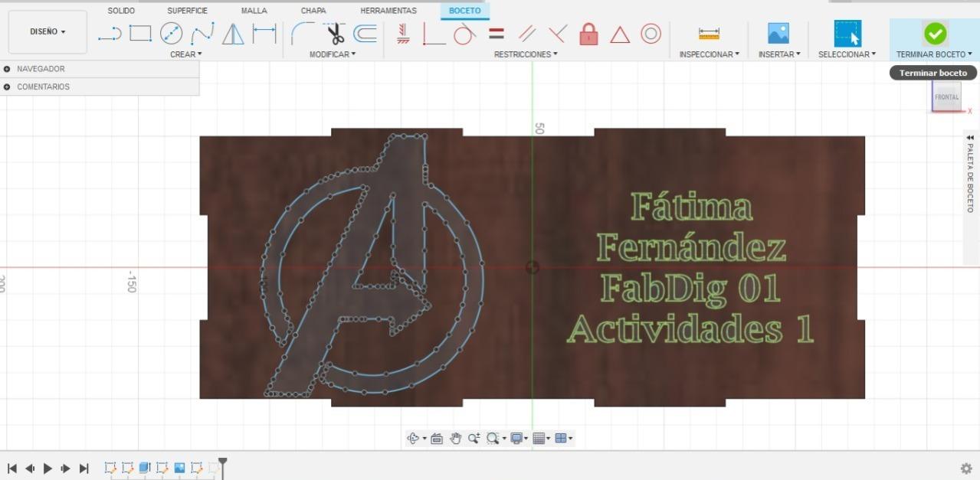The height and width of the screenshot is (480, 980).
Task: Click the FRONTAL face of the ViewCube
Action: 946,97
